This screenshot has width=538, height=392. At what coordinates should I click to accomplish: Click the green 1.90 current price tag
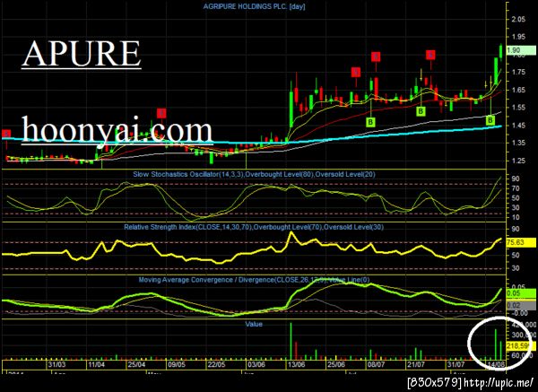coord(521,50)
